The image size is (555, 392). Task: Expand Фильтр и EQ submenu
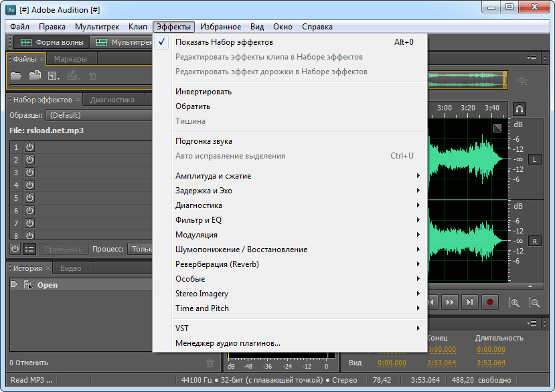click(299, 220)
